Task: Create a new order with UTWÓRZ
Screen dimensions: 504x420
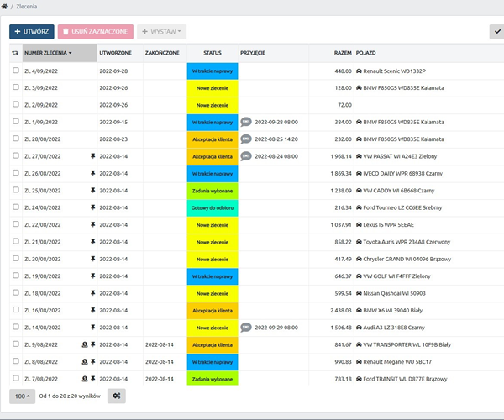Action: click(32, 31)
